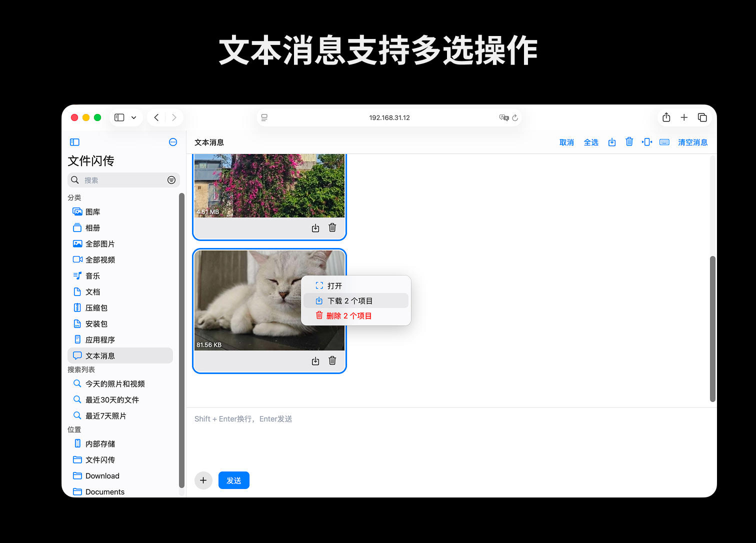Open the search filter options icon
Screen dimensions: 756x543
171,180
